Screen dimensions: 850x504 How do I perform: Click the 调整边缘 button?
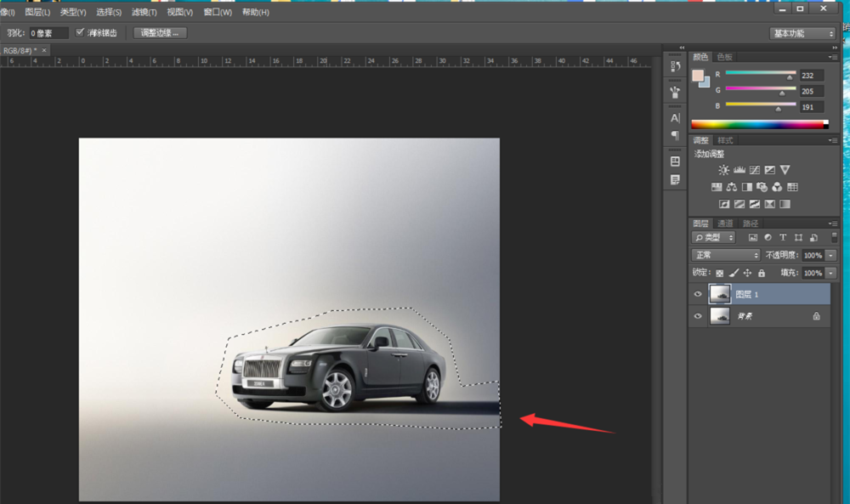click(x=160, y=33)
